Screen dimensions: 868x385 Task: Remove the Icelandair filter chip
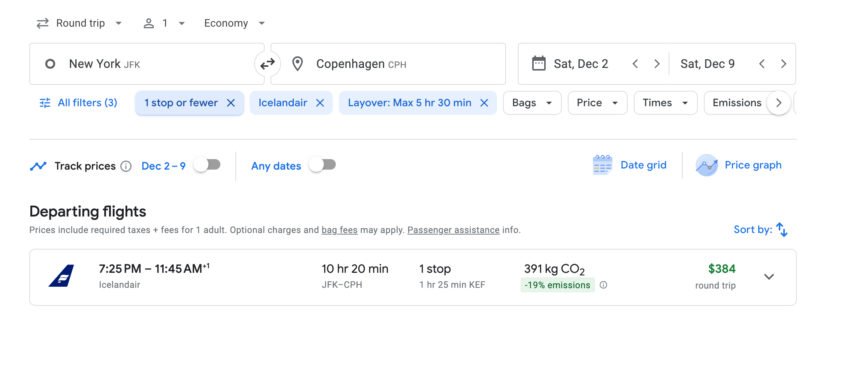320,103
